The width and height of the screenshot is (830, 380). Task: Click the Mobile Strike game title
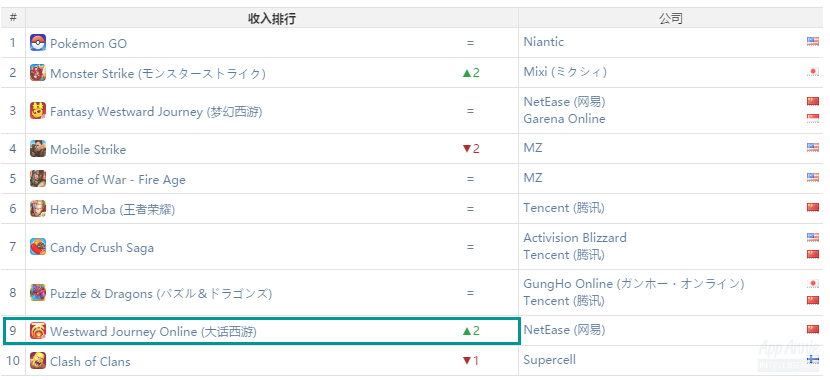click(x=88, y=150)
